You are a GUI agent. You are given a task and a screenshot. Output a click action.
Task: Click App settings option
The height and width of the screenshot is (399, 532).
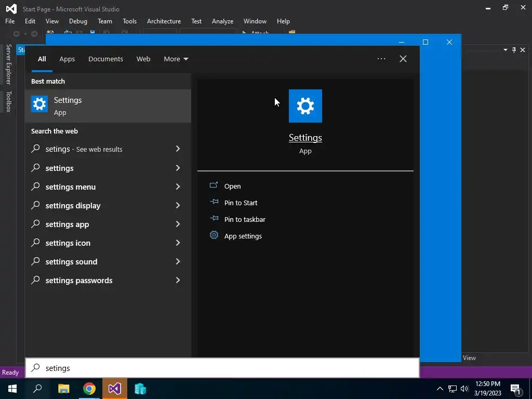(x=243, y=236)
